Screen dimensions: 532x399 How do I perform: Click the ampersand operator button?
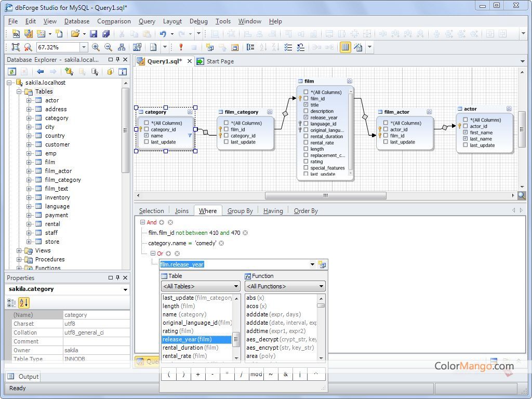coord(285,374)
